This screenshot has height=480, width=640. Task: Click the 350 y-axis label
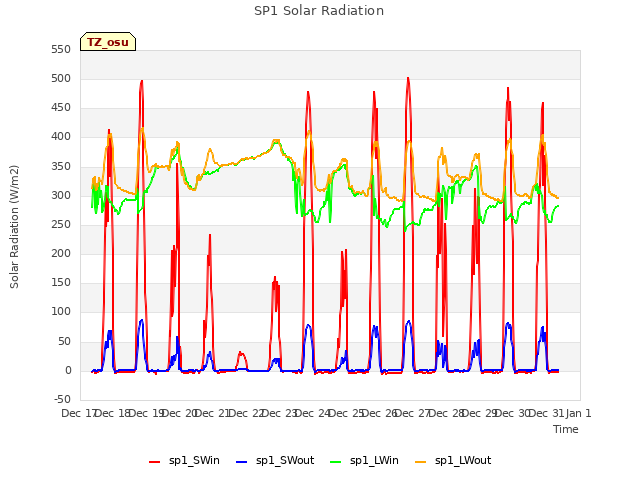[x=61, y=167]
